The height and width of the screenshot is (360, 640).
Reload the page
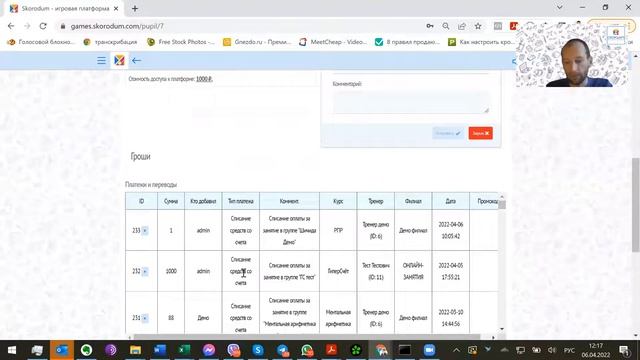pos(43,26)
